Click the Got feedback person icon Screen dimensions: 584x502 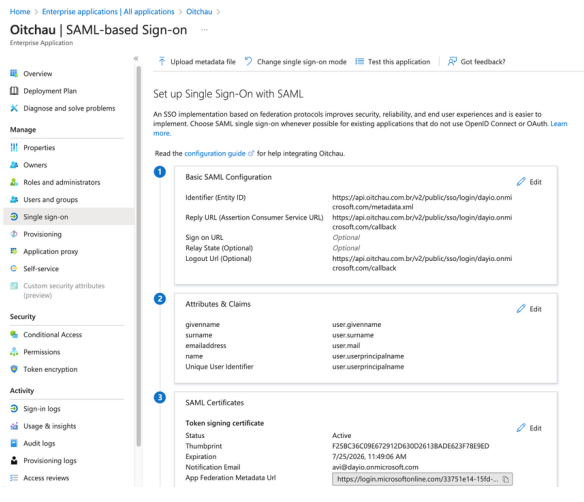(x=452, y=61)
